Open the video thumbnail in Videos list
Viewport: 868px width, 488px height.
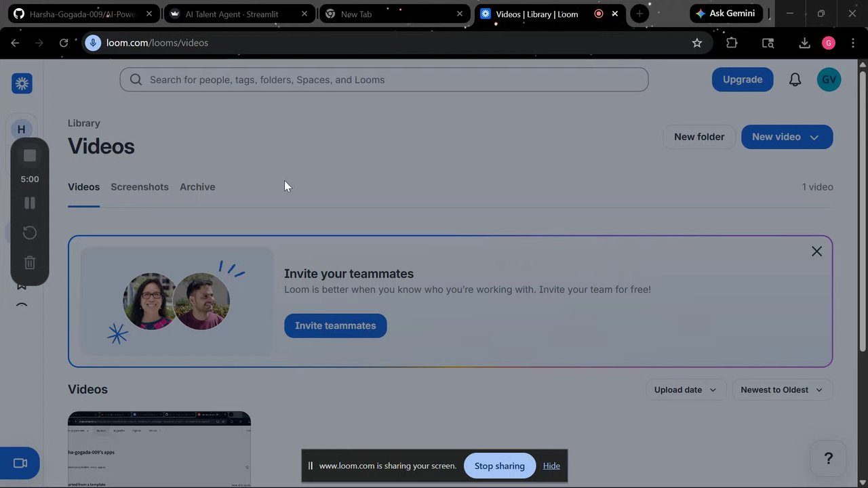(x=159, y=449)
